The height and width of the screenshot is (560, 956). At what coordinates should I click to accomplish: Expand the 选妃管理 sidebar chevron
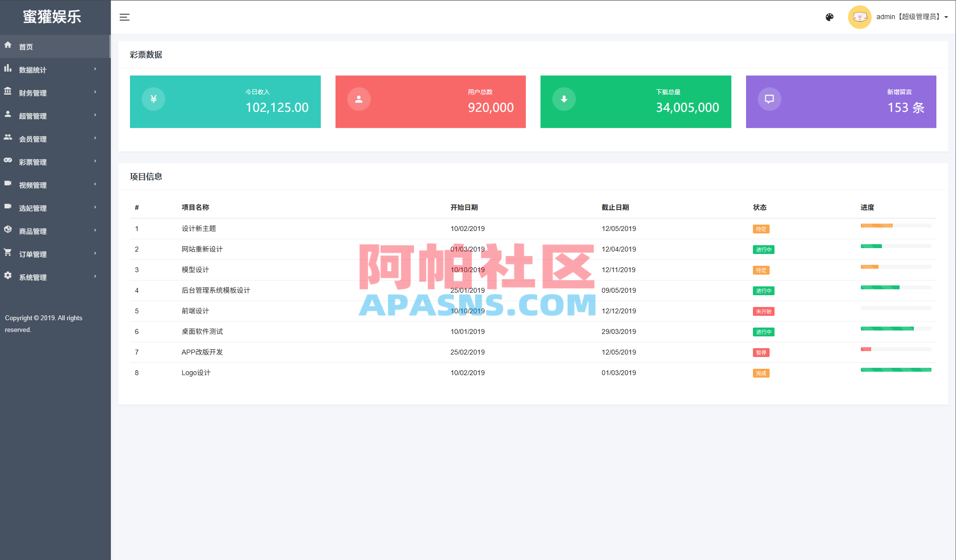tap(95, 207)
